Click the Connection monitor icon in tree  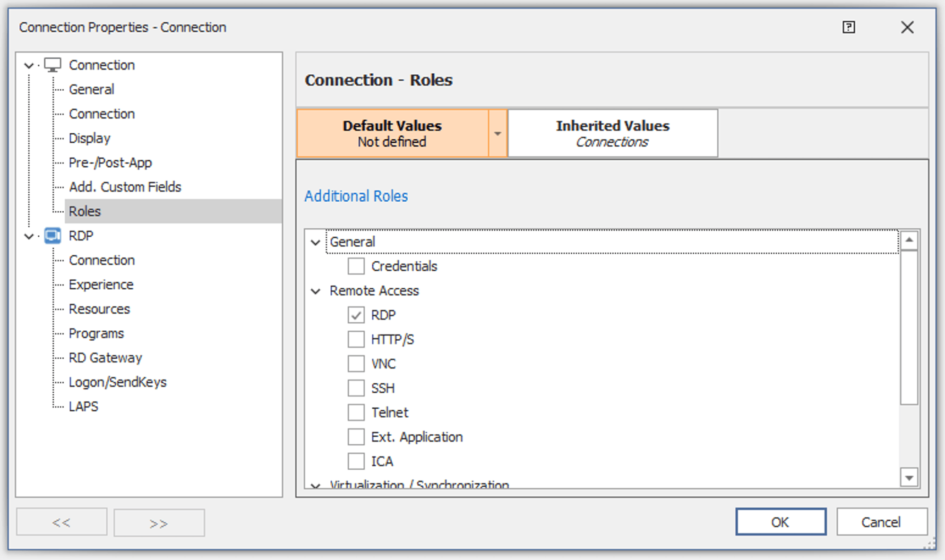(x=52, y=65)
